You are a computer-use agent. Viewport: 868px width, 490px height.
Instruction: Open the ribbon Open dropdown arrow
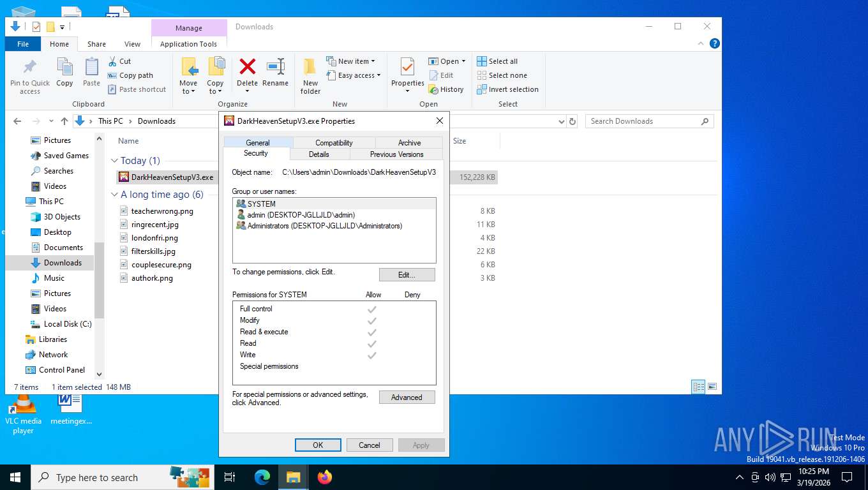click(463, 62)
